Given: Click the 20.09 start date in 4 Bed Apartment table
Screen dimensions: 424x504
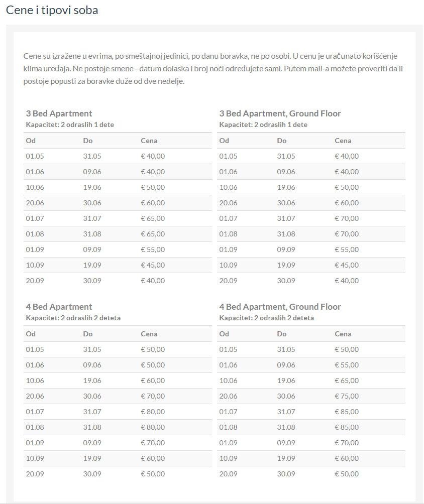Looking at the screenshot, I should [35, 474].
